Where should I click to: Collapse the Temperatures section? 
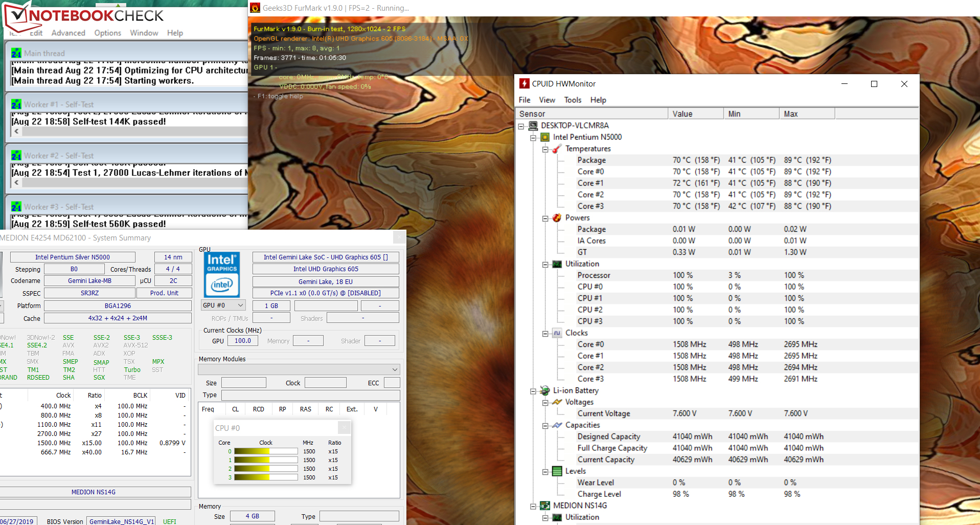(x=545, y=149)
